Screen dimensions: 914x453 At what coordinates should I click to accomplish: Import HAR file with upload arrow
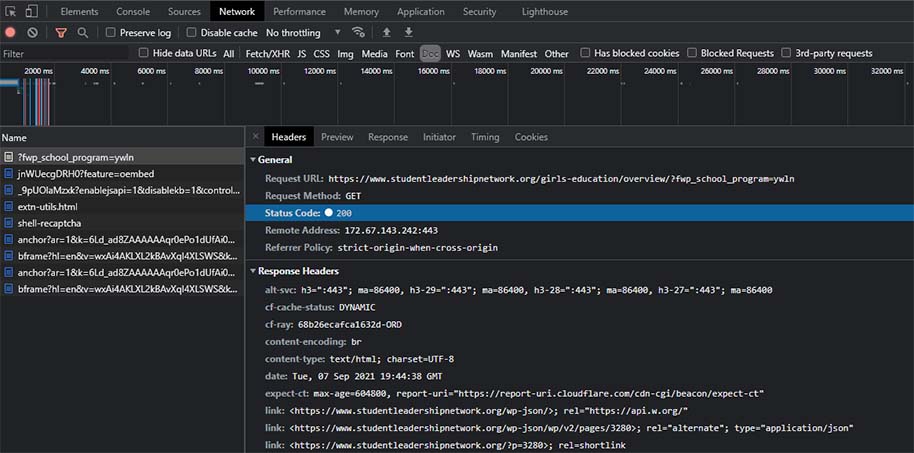click(x=386, y=33)
